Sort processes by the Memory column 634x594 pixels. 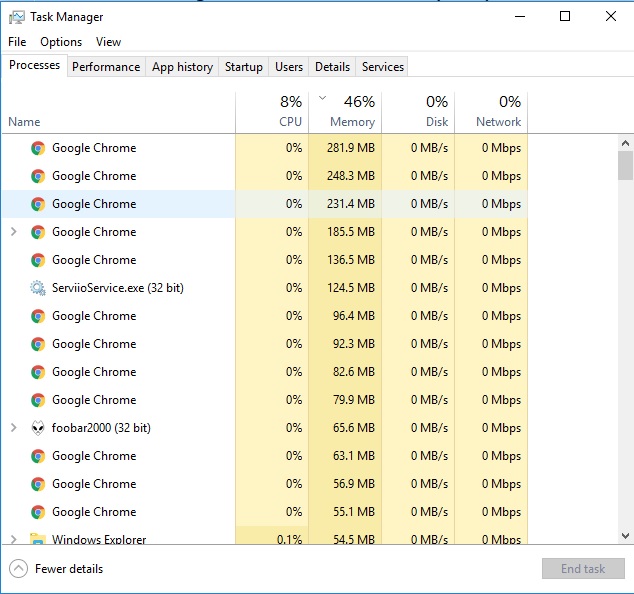click(x=345, y=112)
